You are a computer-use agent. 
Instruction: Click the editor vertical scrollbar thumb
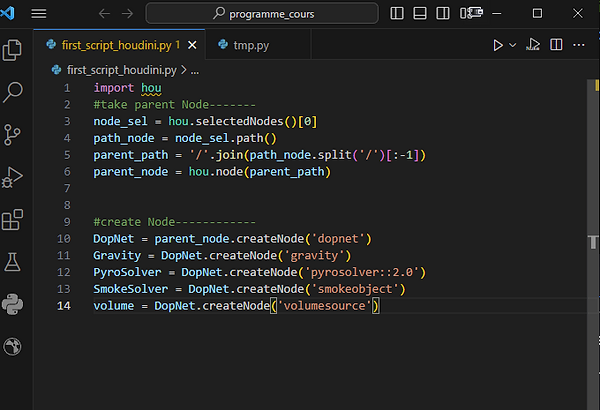click(x=593, y=245)
